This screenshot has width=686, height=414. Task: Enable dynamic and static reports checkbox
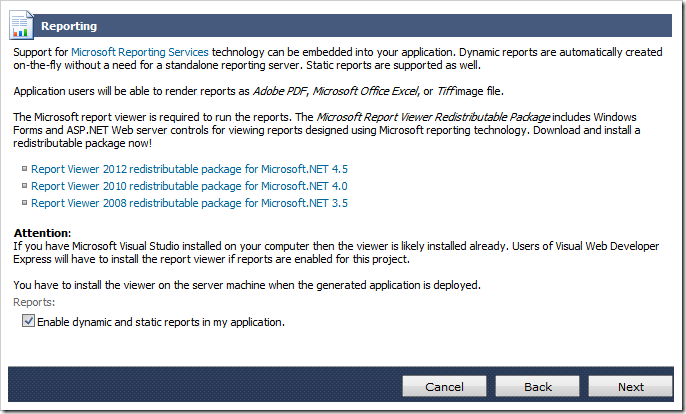pyautogui.click(x=28, y=322)
